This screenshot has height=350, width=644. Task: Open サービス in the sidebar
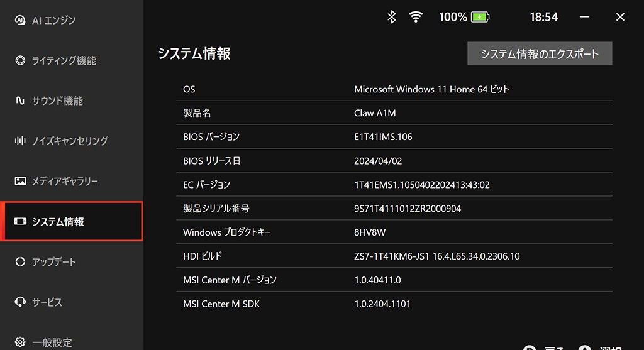tap(72, 302)
